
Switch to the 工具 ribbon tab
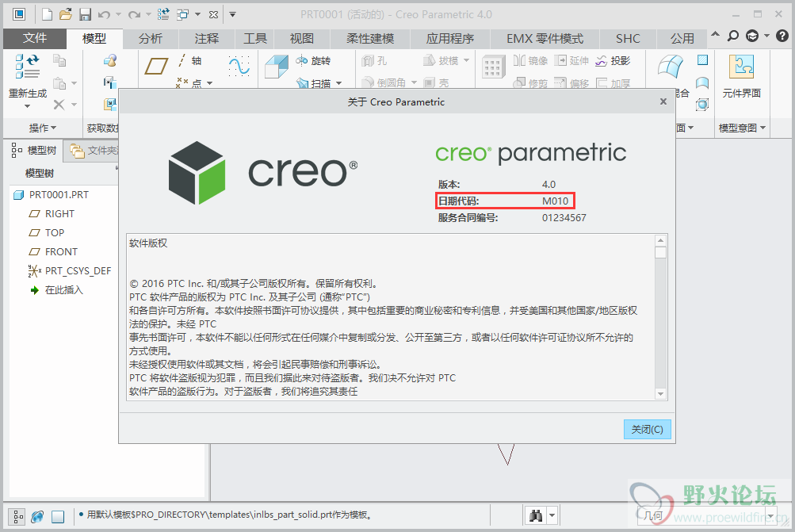255,39
